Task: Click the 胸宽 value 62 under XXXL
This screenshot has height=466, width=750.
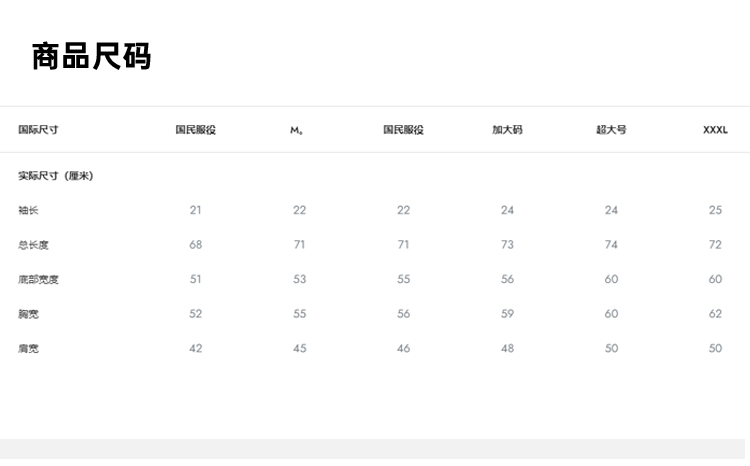Action: (715, 314)
